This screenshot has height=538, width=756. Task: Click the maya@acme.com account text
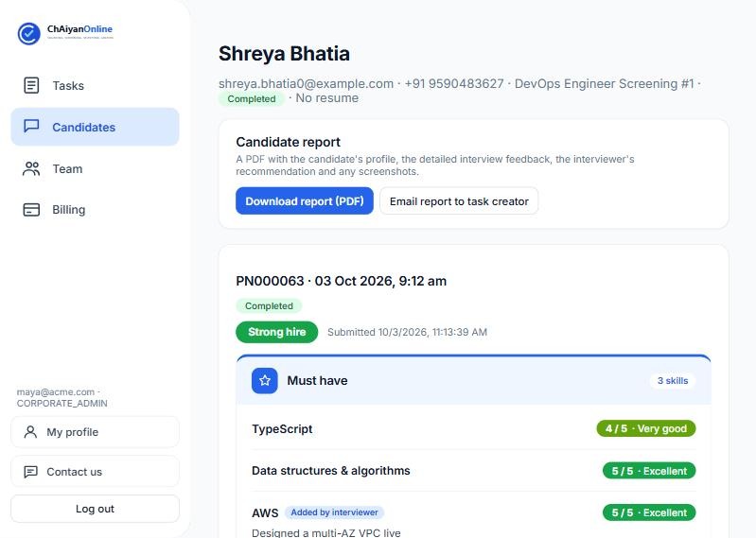pyautogui.click(x=56, y=392)
